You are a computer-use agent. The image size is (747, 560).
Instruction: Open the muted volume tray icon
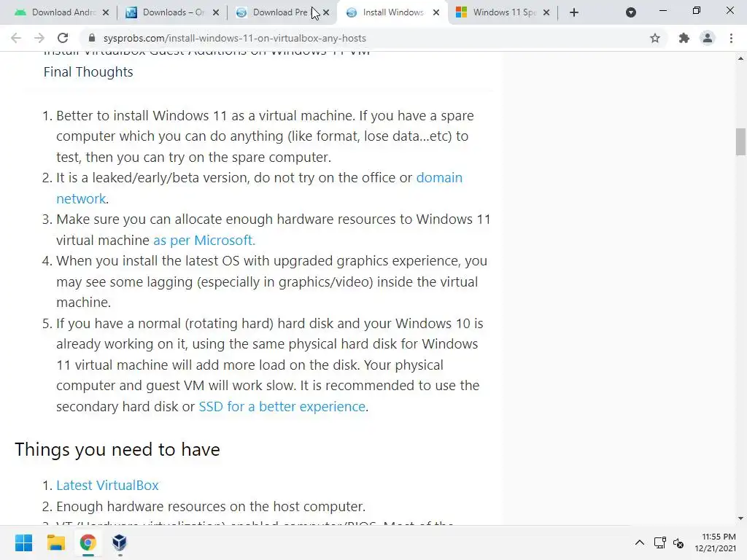pos(679,542)
